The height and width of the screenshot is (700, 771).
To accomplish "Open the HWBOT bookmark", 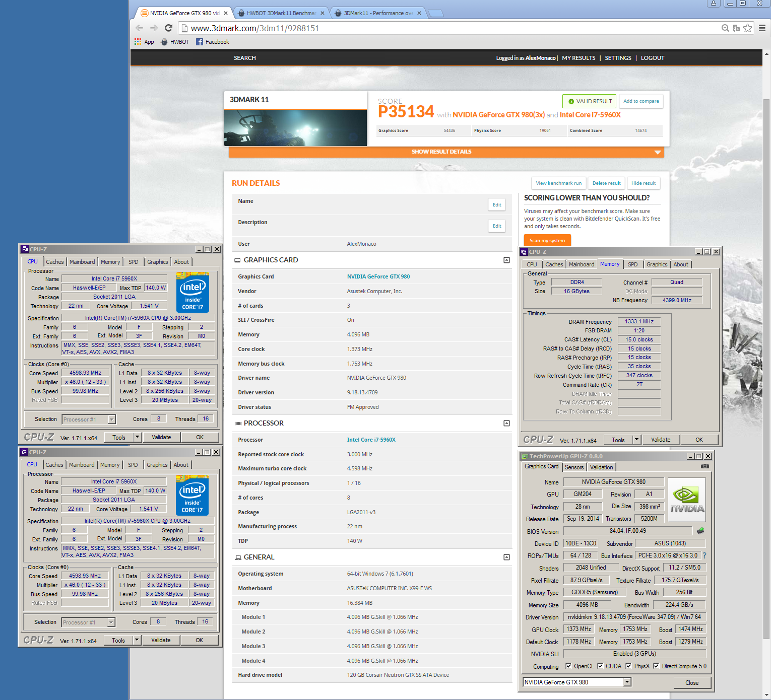I will pyautogui.click(x=175, y=42).
